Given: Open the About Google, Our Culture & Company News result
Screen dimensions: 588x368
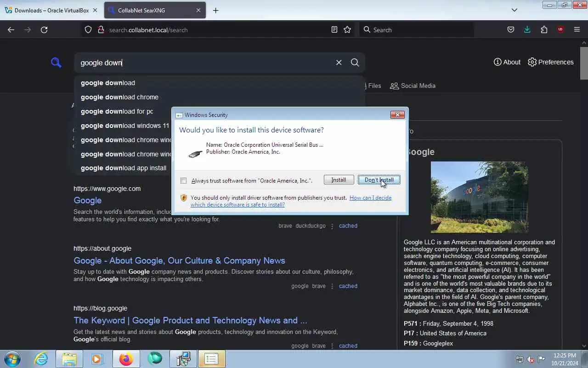Looking at the screenshot, I should [x=179, y=260].
